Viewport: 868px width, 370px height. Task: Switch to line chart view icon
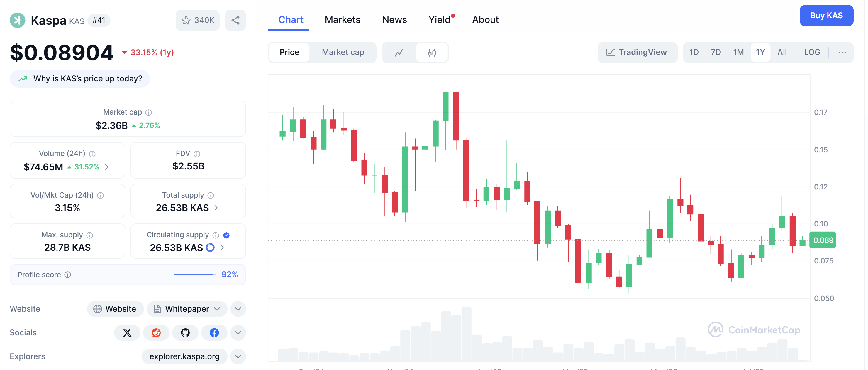399,53
